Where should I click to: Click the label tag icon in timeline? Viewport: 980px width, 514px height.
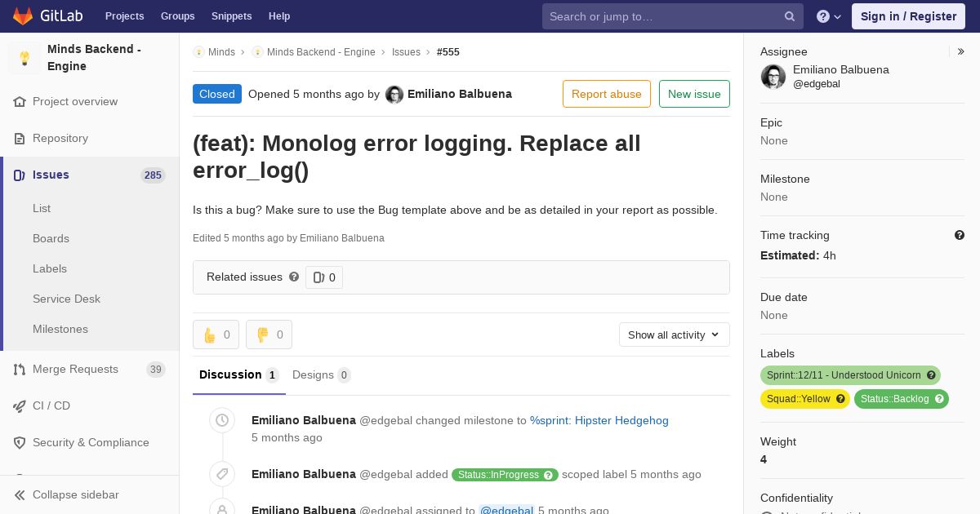[x=222, y=474]
